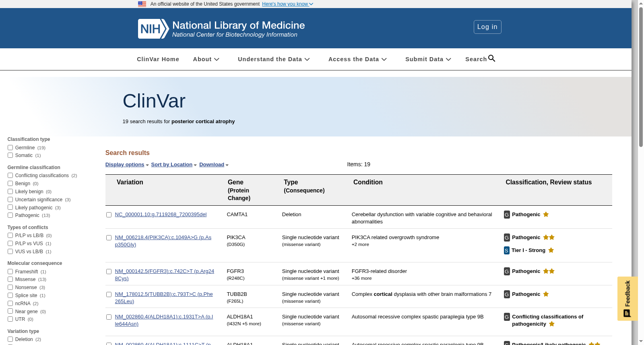Click the S somatic badge beside Tier I - Strong
Viewport: 644px width, 345px height.
point(507,250)
